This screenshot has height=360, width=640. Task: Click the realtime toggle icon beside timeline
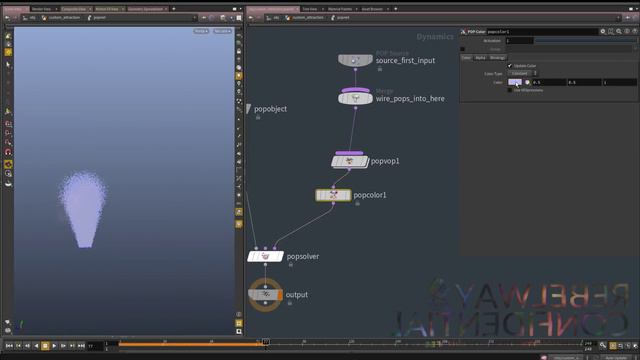coord(613,345)
